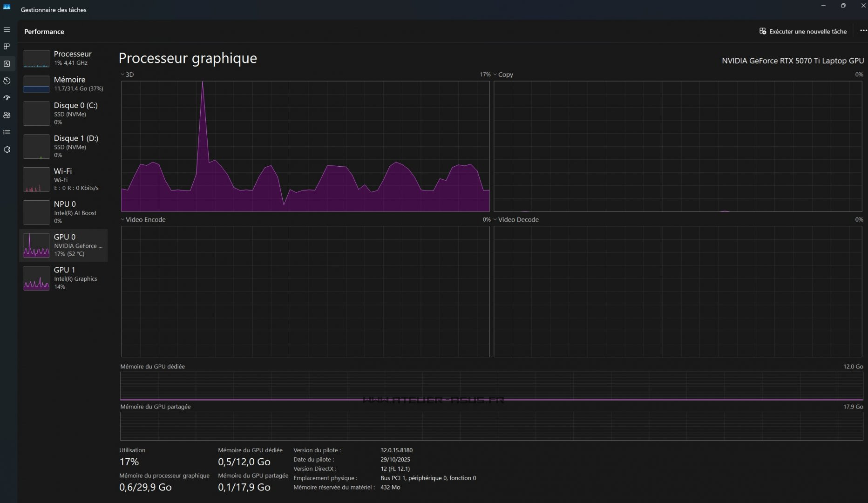Go to the Processes page icon
The height and width of the screenshot is (503, 868).
pos(7,47)
